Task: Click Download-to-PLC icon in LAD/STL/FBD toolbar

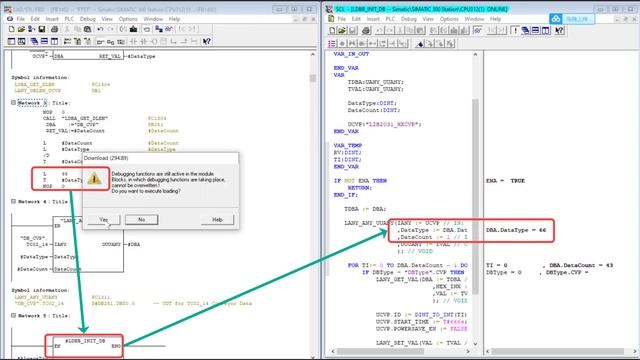Action: [x=133, y=29]
